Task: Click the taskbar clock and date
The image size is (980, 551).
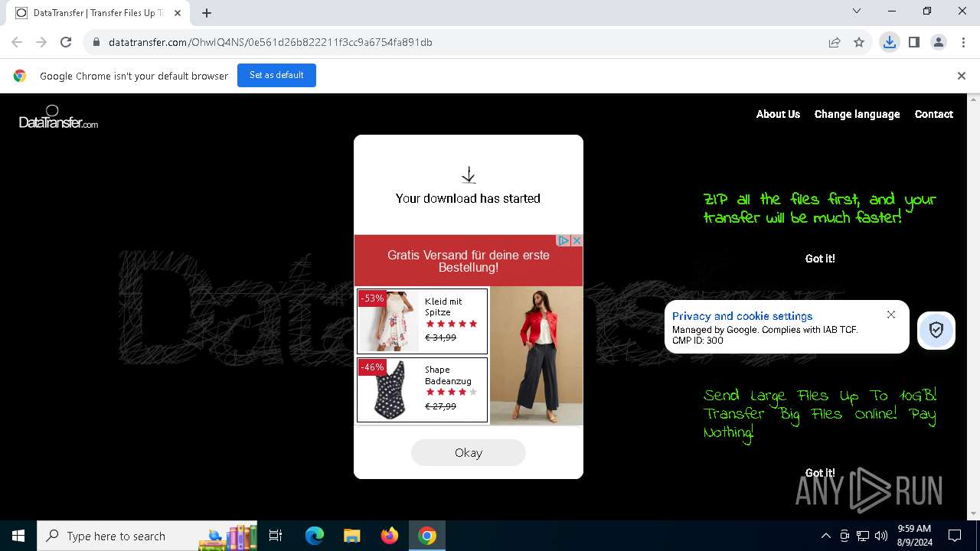Action: click(x=914, y=536)
